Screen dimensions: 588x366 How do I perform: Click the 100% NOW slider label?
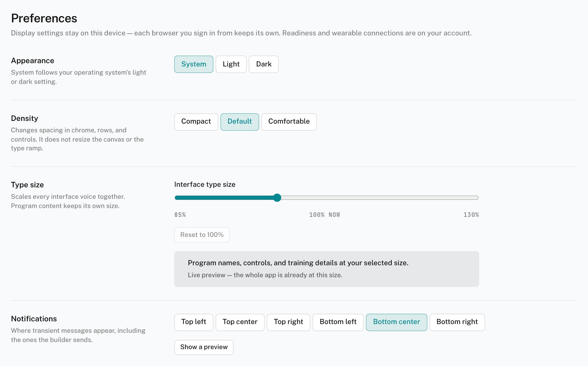click(x=324, y=215)
